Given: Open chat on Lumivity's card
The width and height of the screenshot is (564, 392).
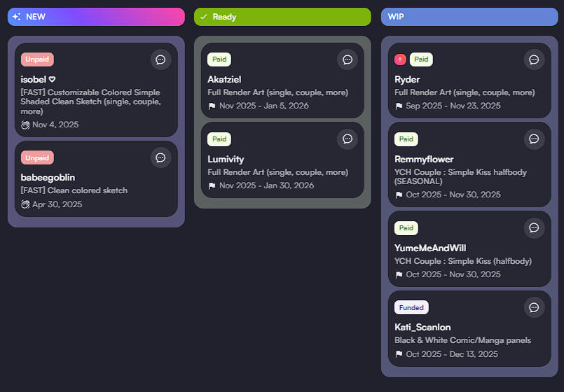Looking at the screenshot, I should tap(347, 139).
